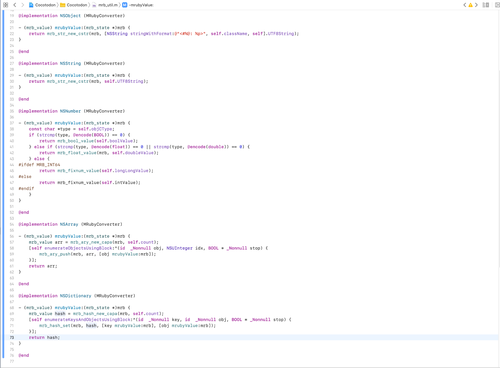Click the highlighted 'return hash;' line

(x=44, y=338)
